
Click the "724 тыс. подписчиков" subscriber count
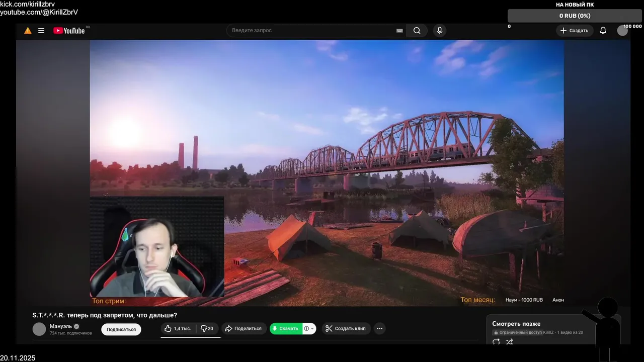click(x=70, y=333)
